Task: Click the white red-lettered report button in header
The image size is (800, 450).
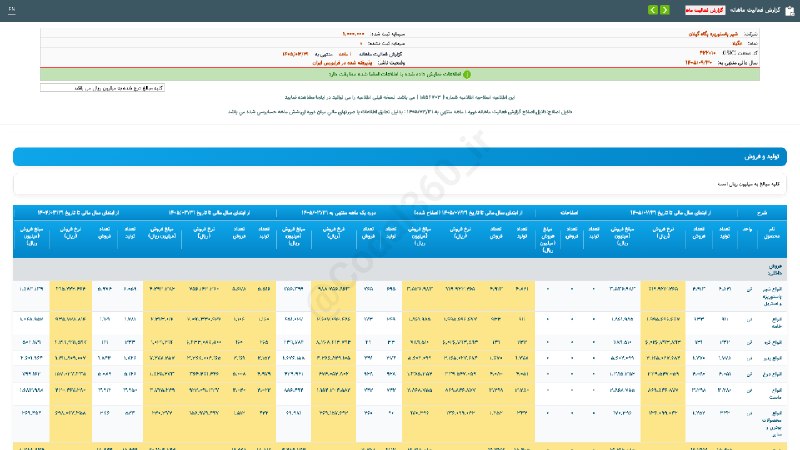Action: coord(705,10)
